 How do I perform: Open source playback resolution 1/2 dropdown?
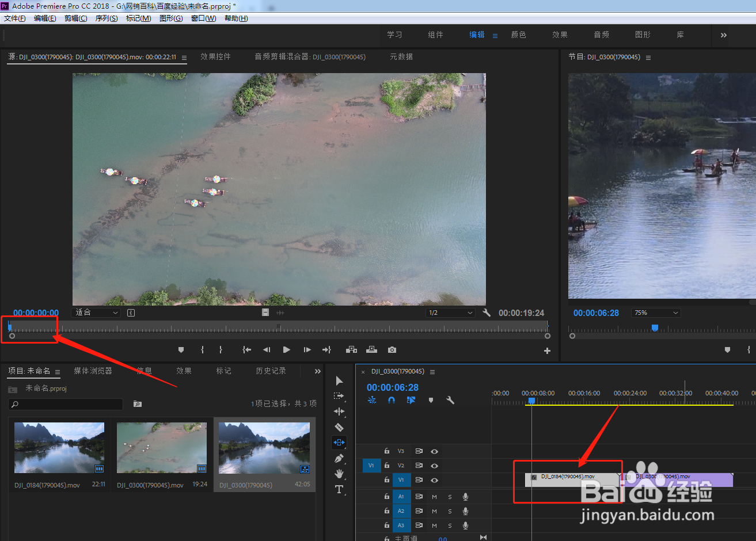click(x=450, y=313)
